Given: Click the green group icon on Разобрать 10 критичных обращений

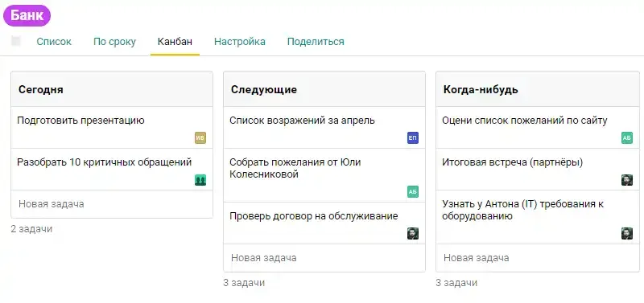Looking at the screenshot, I should 200,180.
